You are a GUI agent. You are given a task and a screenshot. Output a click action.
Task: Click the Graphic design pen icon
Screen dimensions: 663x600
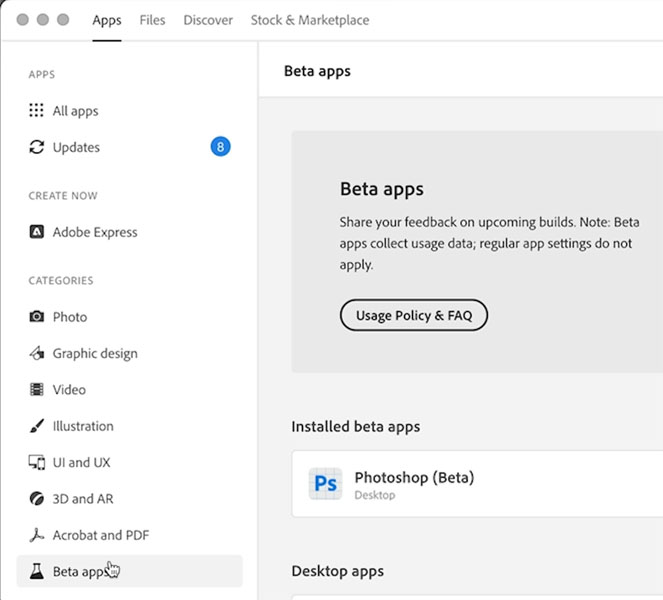click(36, 353)
